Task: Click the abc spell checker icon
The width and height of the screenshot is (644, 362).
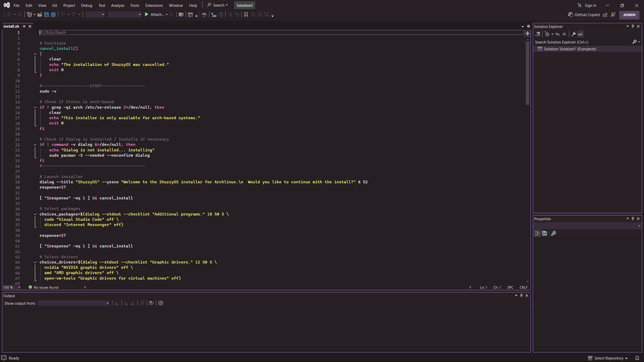Action: (x=204, y=15)
